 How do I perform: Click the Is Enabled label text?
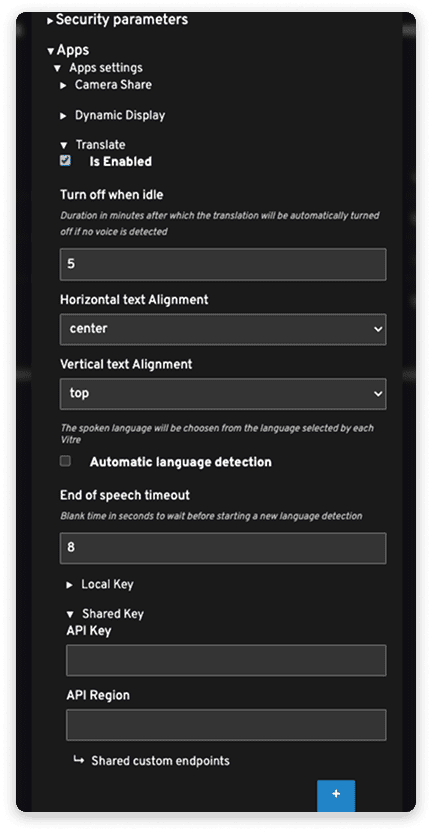coord(120,161)
